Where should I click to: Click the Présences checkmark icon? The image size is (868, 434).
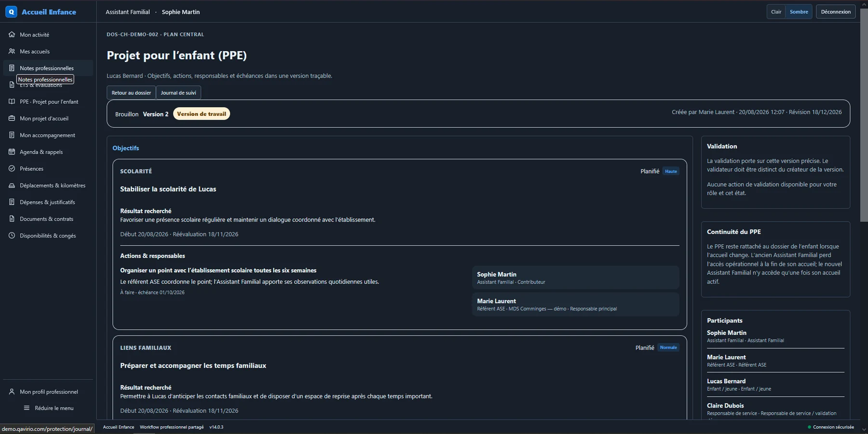pyautogui.click(x=12, y=168)
